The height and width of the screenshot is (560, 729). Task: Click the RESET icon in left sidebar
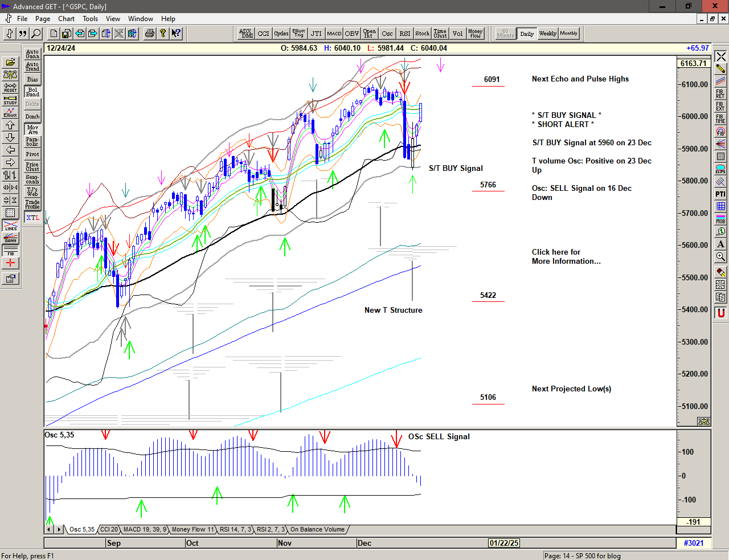[10, 88]
